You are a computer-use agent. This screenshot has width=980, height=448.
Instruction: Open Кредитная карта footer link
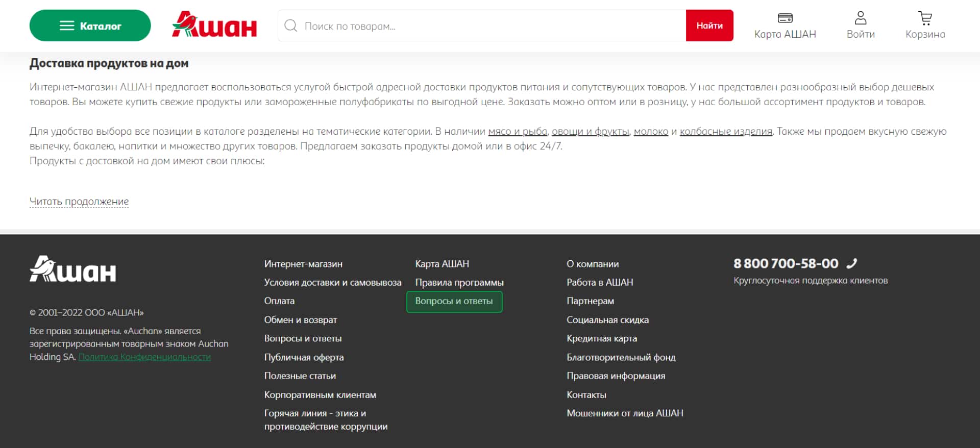pos(602,339)
